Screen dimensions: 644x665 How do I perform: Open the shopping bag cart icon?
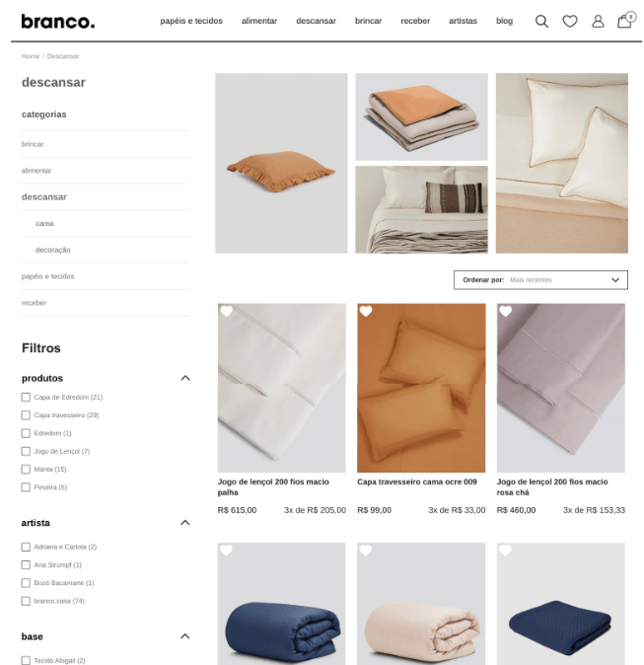[625, 20]
